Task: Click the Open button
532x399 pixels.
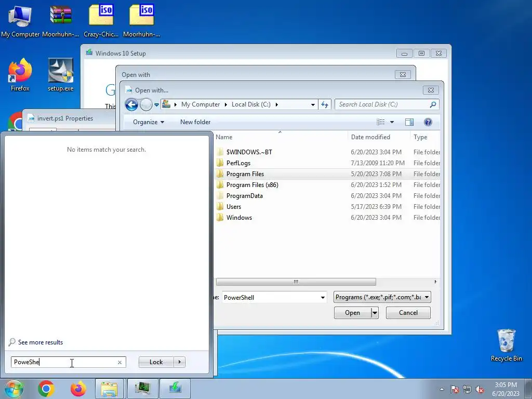Action: pyautogui.click(x=353, y=313)
